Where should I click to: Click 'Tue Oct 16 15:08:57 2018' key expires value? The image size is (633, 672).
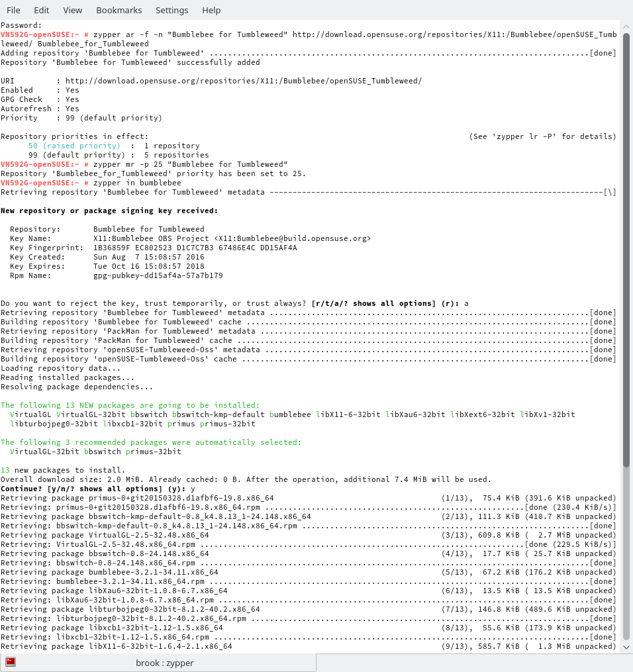click(x=149, y=266)
